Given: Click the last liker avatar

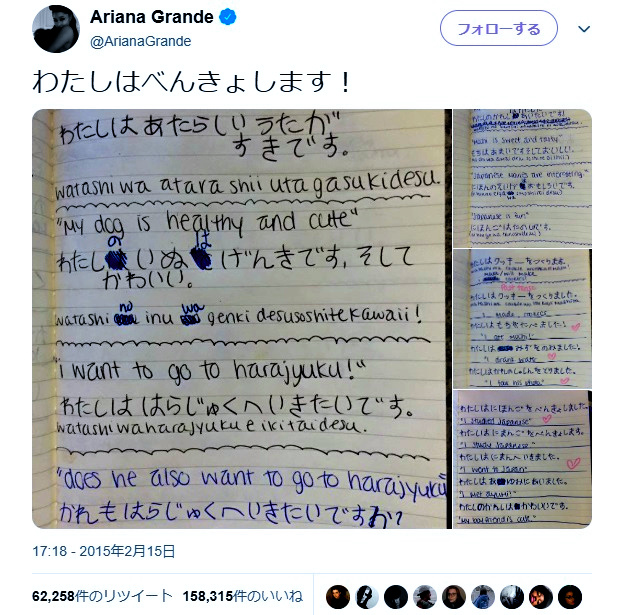Looking at the screenshot, I should (x=570, y=597).
